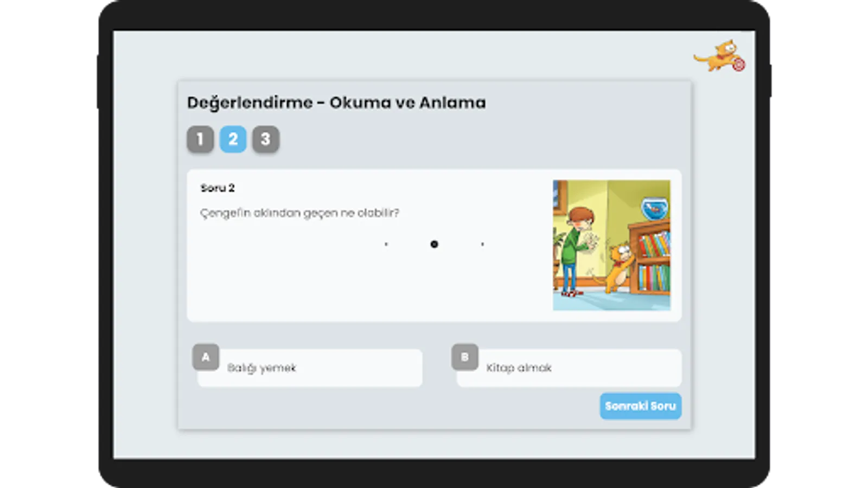Screen dimensions: 868x488
Task: Jump to question number 3
Action: (x=265, y=139)
